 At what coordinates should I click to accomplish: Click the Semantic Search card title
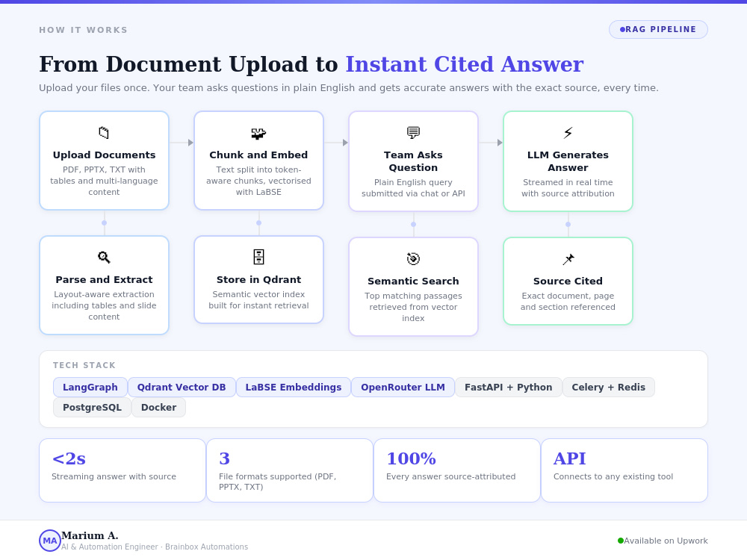coord(413,281)
